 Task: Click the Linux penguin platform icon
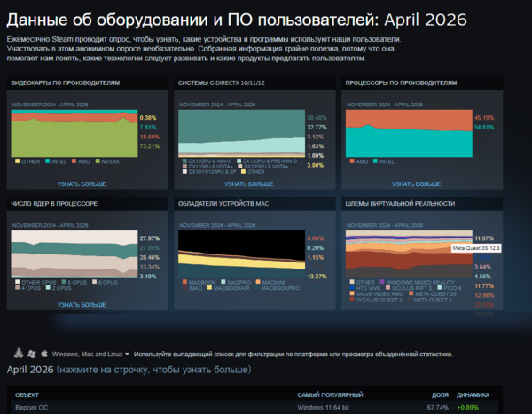click(19, 353)
